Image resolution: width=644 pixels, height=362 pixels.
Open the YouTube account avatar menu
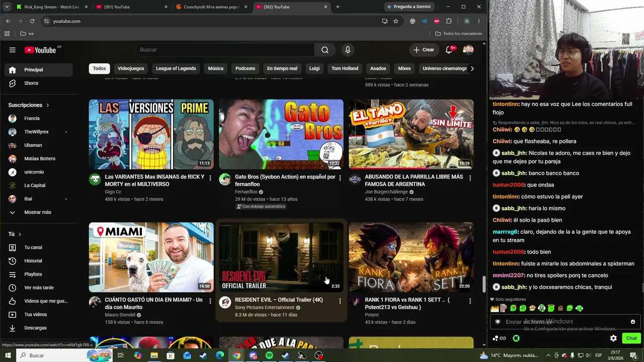pos(468,50)
